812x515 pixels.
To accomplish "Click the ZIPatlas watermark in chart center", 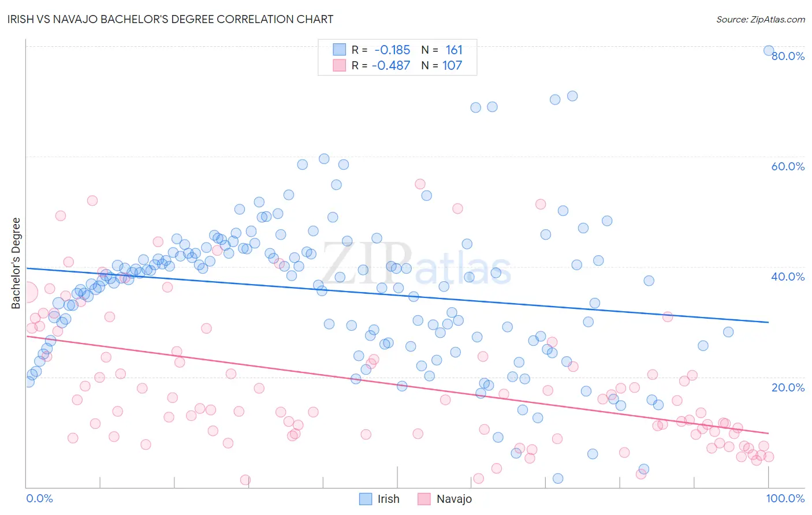I will [x=416, y=264].
